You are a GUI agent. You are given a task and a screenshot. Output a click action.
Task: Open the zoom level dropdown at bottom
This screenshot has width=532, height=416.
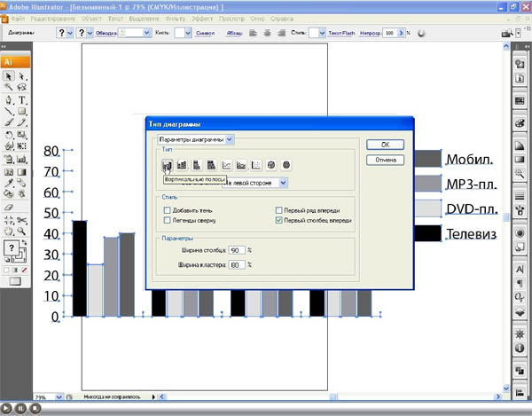click(x=52, y=397)
